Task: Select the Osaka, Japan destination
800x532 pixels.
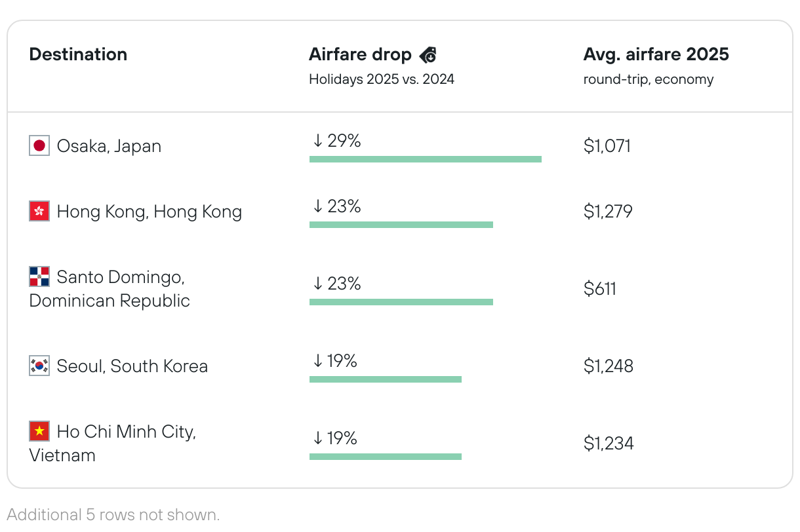Action: pos(109,145)
